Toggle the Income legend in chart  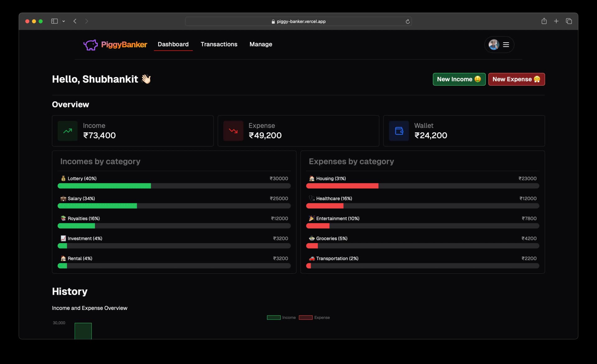(x=281, y=317)
